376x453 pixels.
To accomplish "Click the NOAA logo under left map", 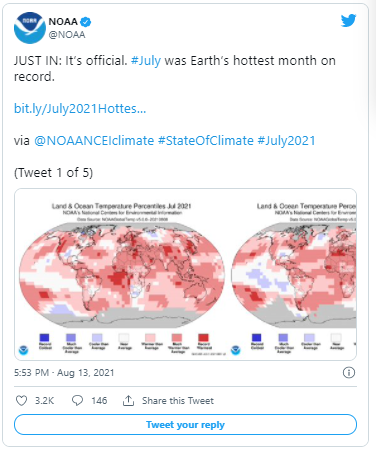I will (x=24, y=350).
